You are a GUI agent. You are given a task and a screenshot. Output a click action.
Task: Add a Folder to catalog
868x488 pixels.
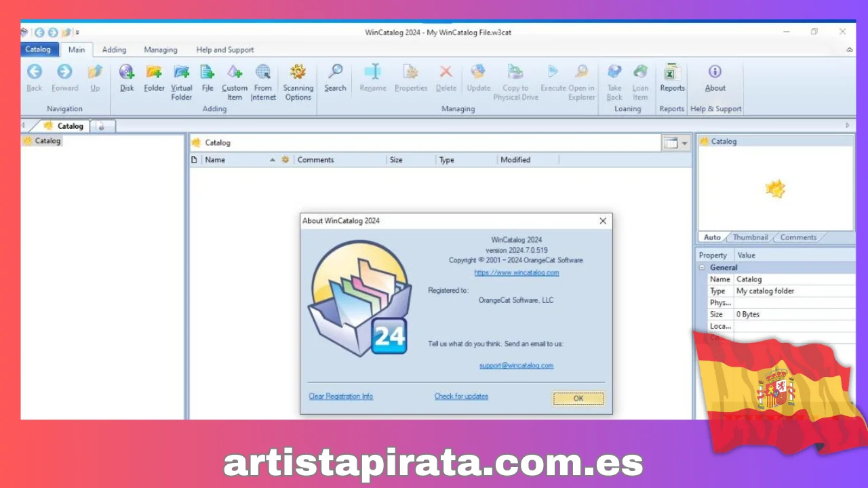pos(154,78)
